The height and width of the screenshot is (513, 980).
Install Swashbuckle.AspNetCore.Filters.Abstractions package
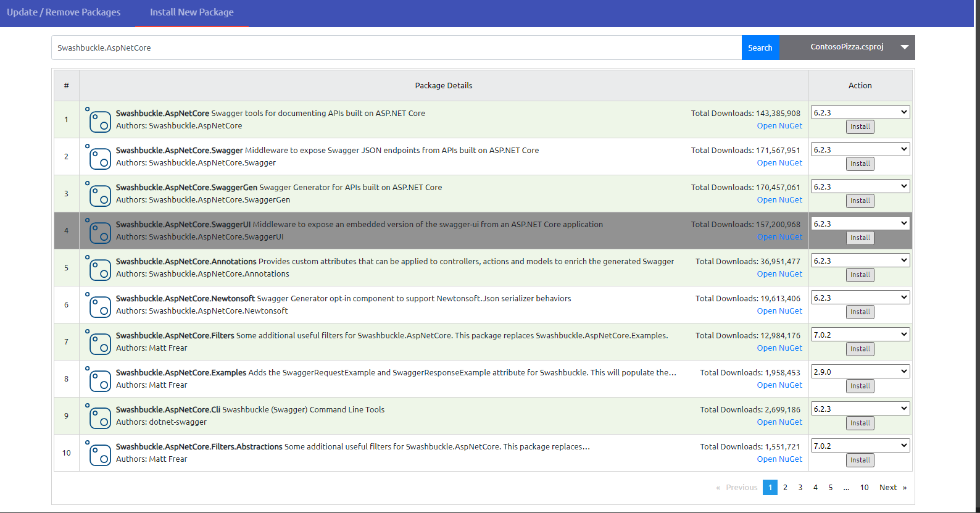click(860, 461)
